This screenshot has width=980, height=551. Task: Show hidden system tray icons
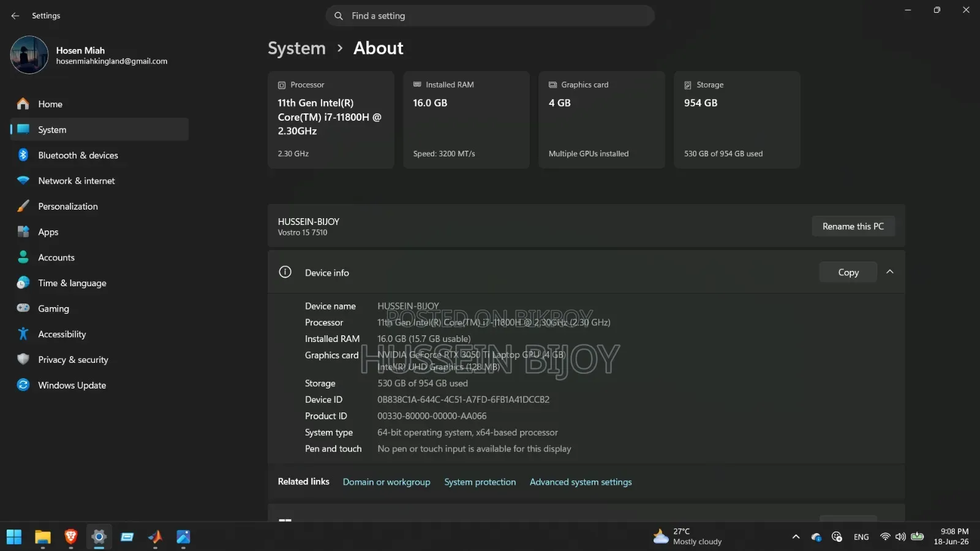tap(796, 537)
